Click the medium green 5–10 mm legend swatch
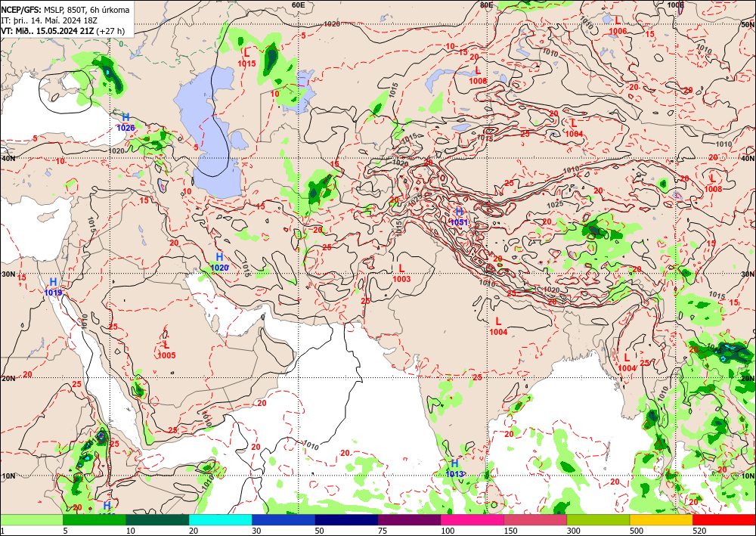This screenshot has height=536, width=756. [x=94, y=520]
